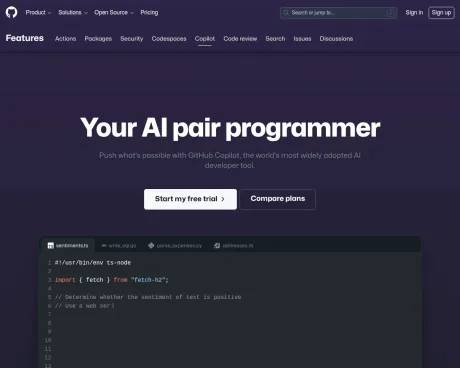Click the 'Push what's possible with GitHub Copilot' subtitle
Viewport: 460px width, 368px height.
(230, 160)
